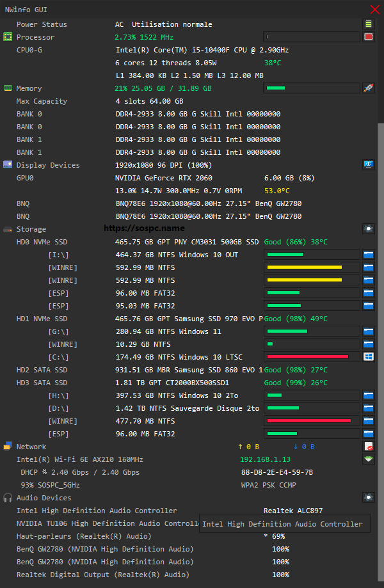Open the folder icon for the I:\ volume
384x588 pixels.
click(x=368, y=255)
